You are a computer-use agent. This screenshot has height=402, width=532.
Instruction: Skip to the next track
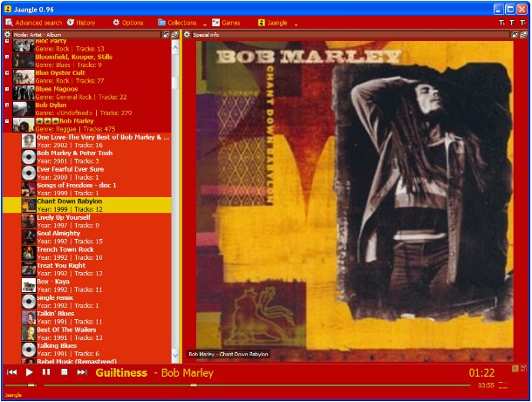pyautogui.click(x=82, y=372)
